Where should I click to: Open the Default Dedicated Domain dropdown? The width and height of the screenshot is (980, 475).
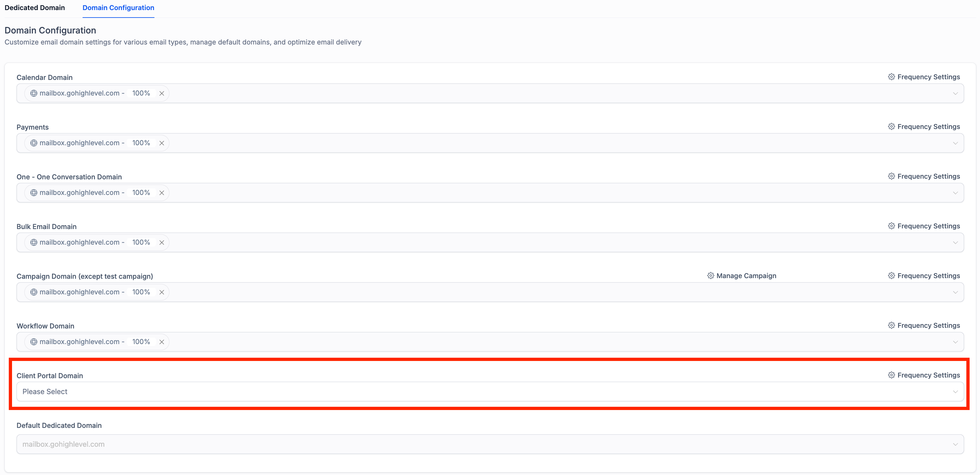[490, 444]
